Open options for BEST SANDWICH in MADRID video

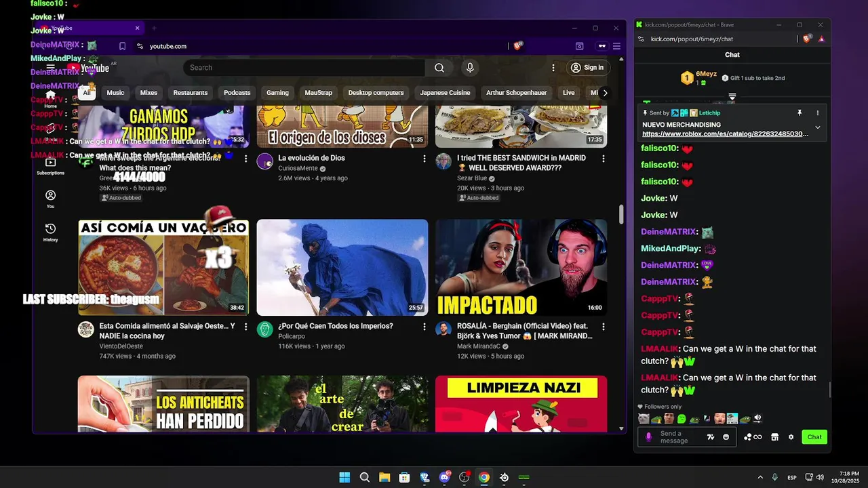(603, 159)
